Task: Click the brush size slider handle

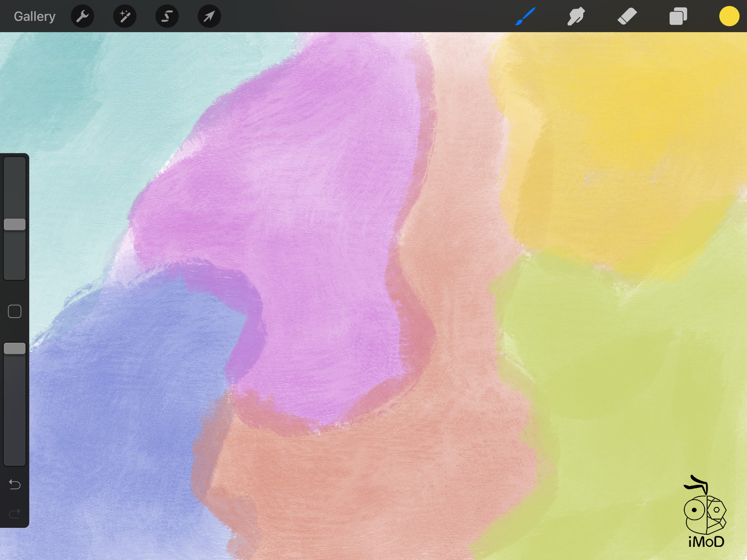Action: (15, 225)
